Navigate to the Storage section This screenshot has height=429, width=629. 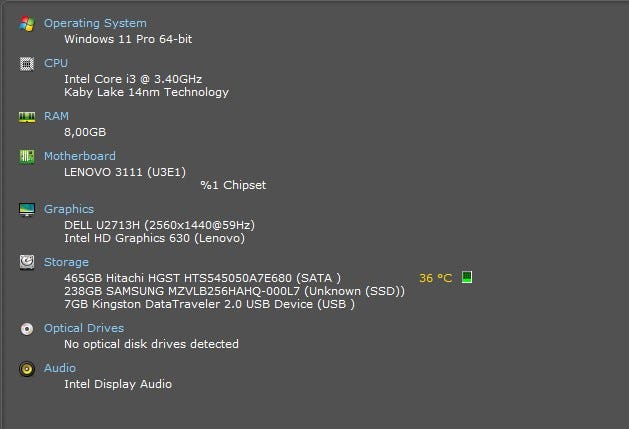pyautogui.click(x=66, y=262)
